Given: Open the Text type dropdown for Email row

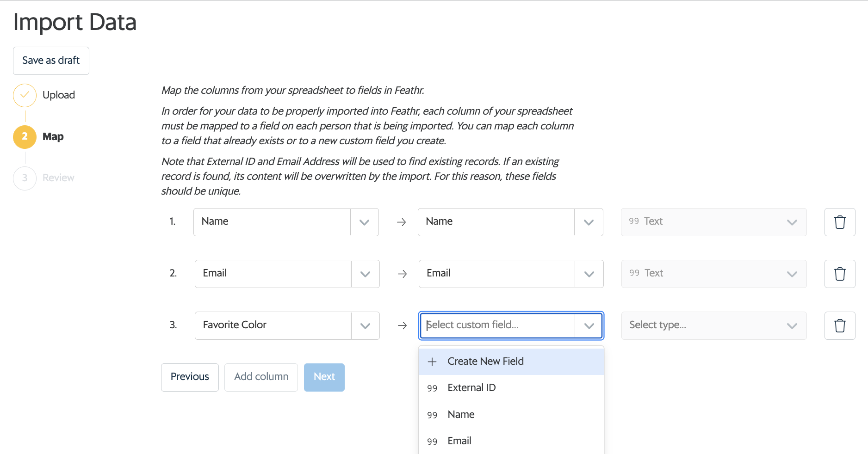Looking at the screenshot, I should (x=714, y=274).
